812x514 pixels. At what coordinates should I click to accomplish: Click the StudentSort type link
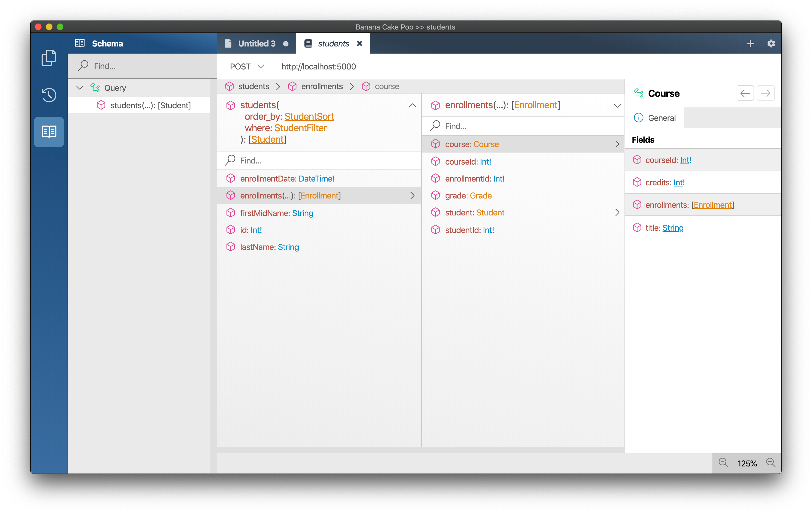pyautogui.click(x=309, y=116)
